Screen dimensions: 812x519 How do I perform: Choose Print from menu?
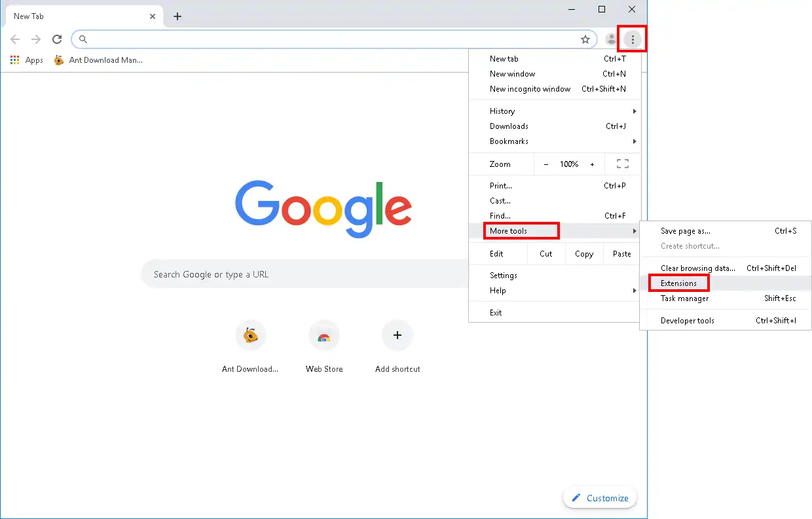(x=555, y=186)
